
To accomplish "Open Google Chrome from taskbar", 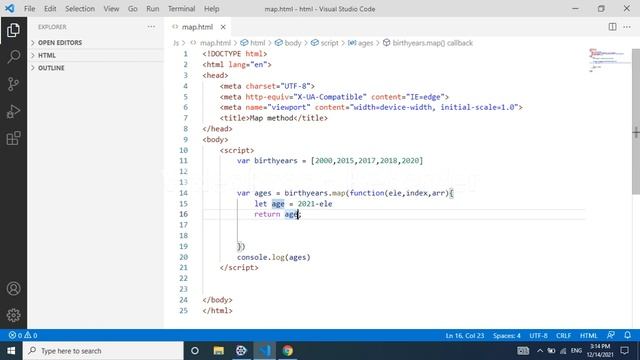I will (288, 351).
